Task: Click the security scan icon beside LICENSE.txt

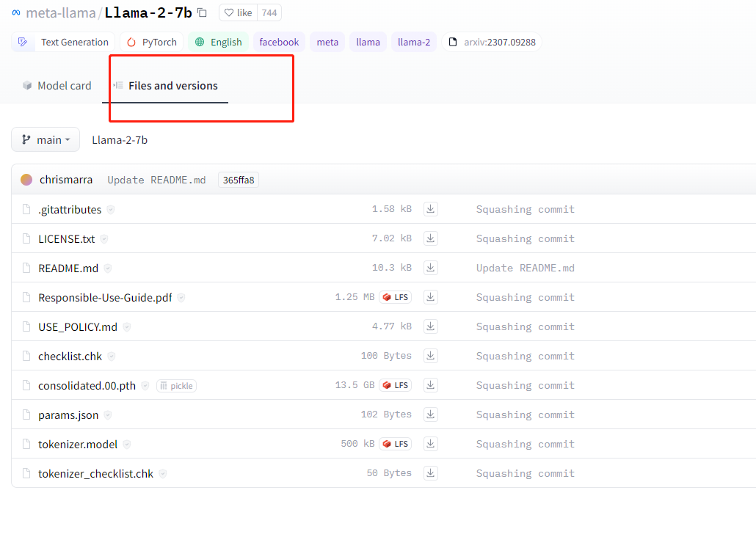Action: [104, 239]
